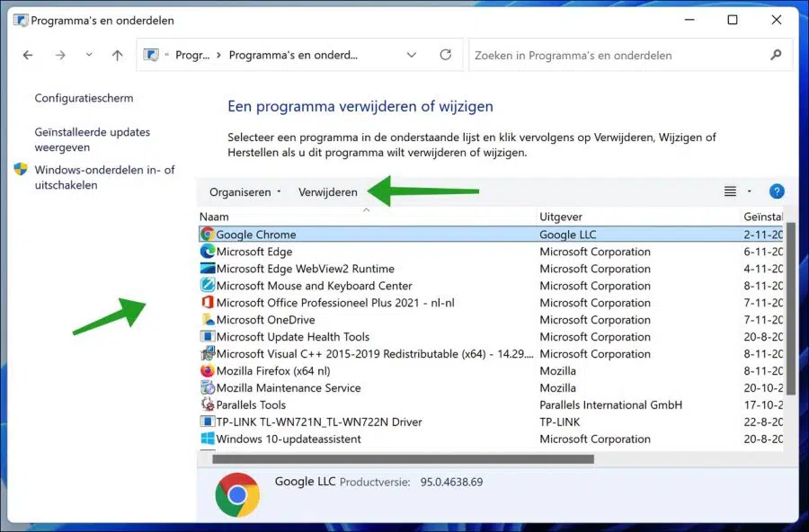Go back with the left arrow
This screenshot has width=809, height=532.
pos(28,55)
